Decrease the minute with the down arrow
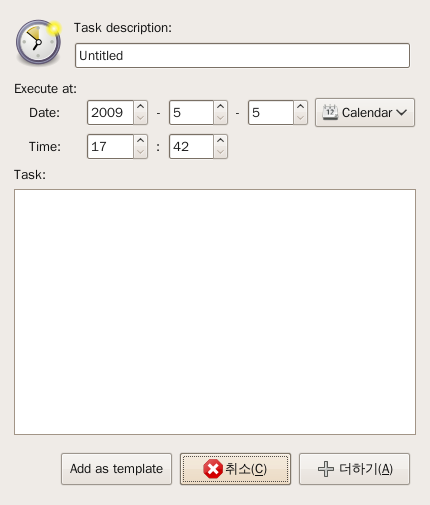 click(x=220, y=152)
